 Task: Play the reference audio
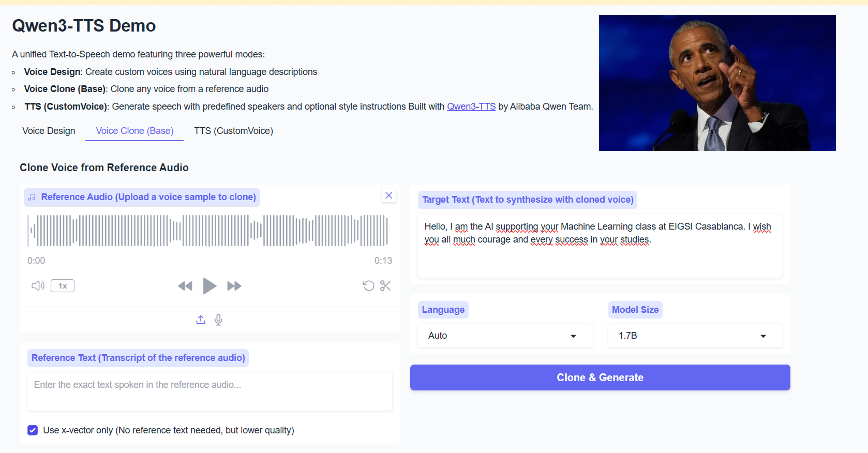(x=209, y=286)
